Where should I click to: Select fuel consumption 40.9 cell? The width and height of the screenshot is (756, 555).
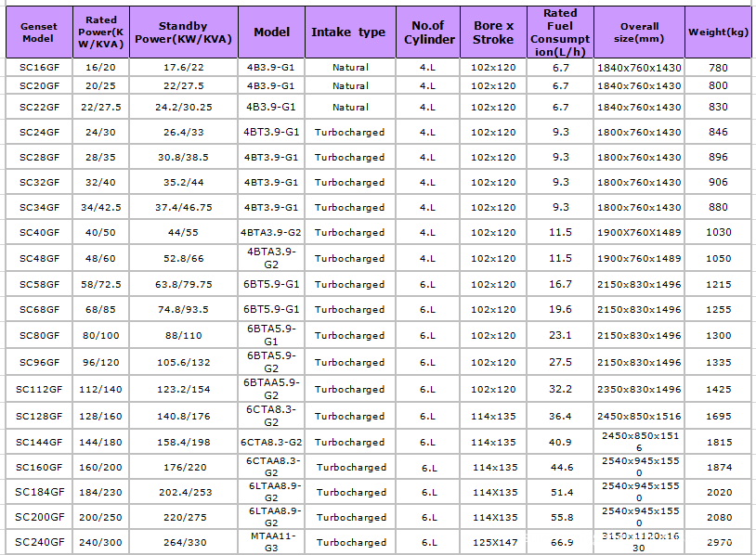tap(560, 443)
